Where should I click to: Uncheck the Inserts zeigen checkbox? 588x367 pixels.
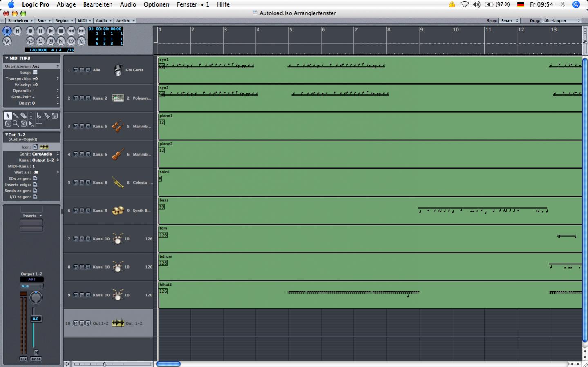35,185
